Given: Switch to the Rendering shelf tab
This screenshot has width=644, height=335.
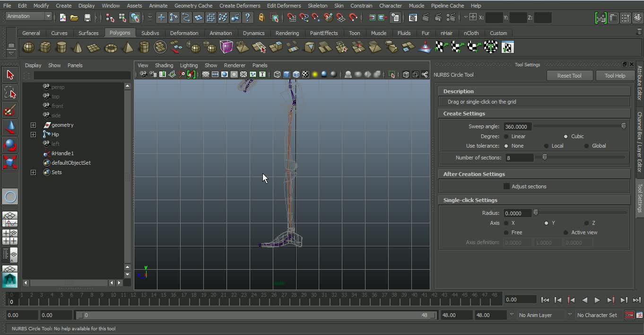Looking at the screenshot, I should tap(287, 33).
